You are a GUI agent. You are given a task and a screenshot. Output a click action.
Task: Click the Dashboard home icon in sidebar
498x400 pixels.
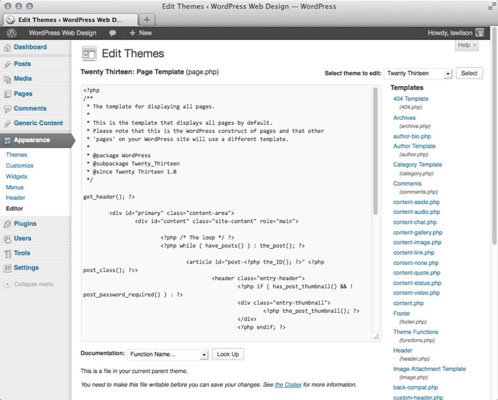pyautogui.click(x=7, y=48)
